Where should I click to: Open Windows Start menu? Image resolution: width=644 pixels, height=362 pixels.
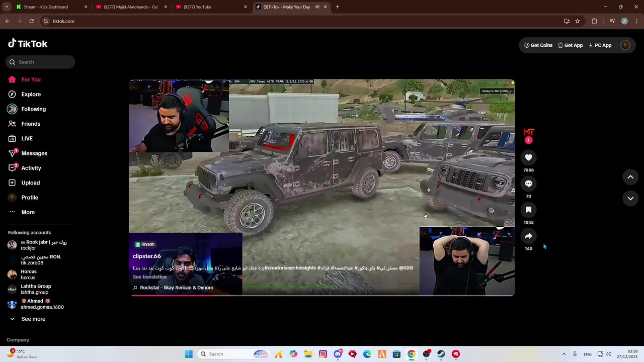(189, 354)
